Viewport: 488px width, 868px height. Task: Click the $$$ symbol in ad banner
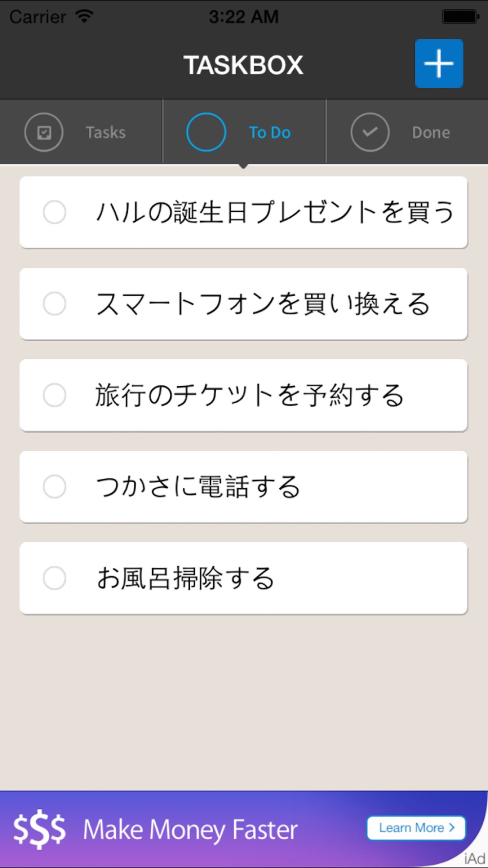(x=39, y=829)
